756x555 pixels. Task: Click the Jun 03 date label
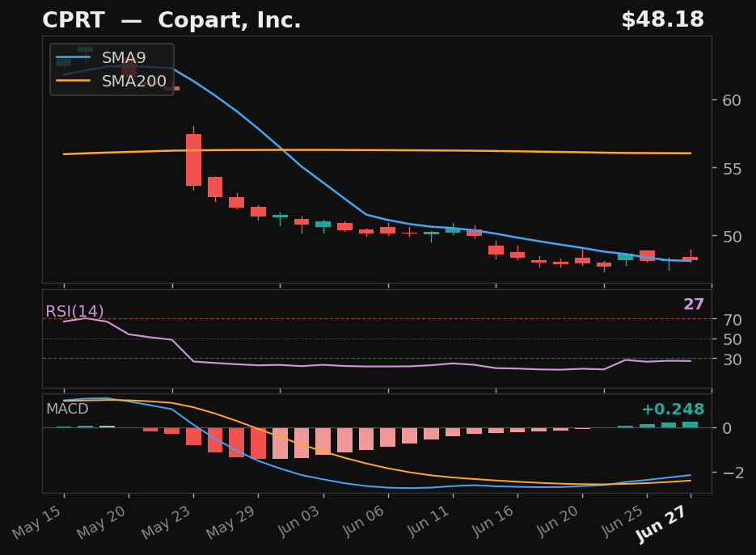click(x=299, y=521)
